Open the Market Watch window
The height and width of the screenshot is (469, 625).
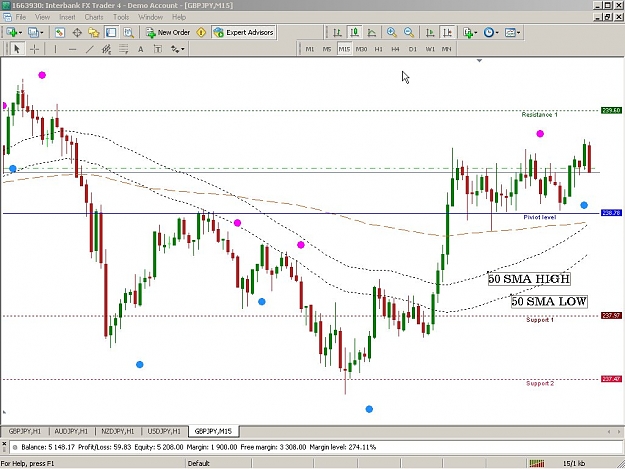pyautogui.click(x=60, y=32)
